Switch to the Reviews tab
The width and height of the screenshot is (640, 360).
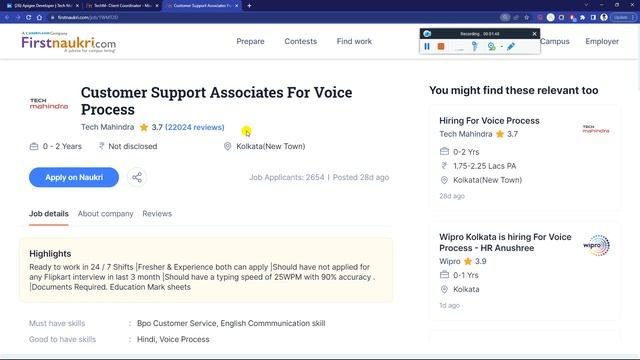(157, 213)
